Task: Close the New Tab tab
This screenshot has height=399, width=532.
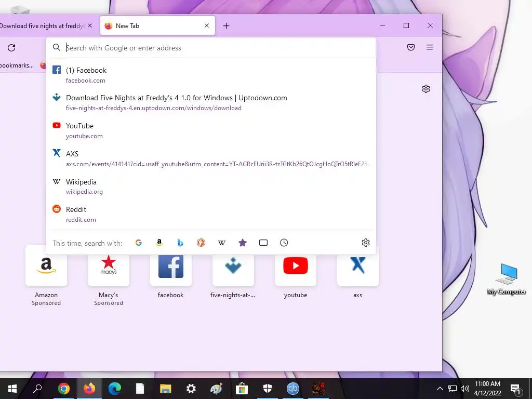Action: coord(207,25)
